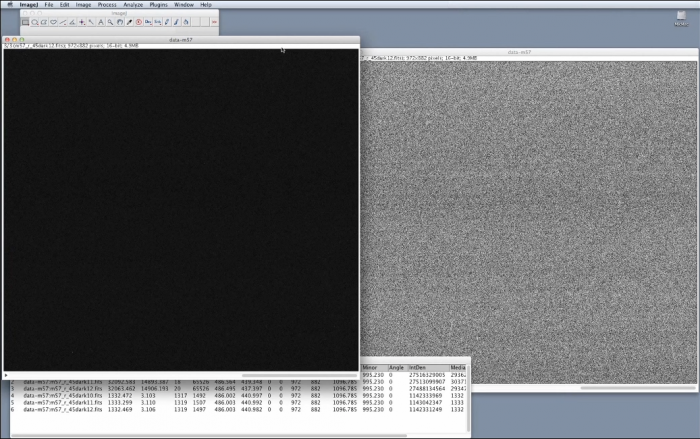
Task: Select the Pencil tool
Action: point(167,22)
